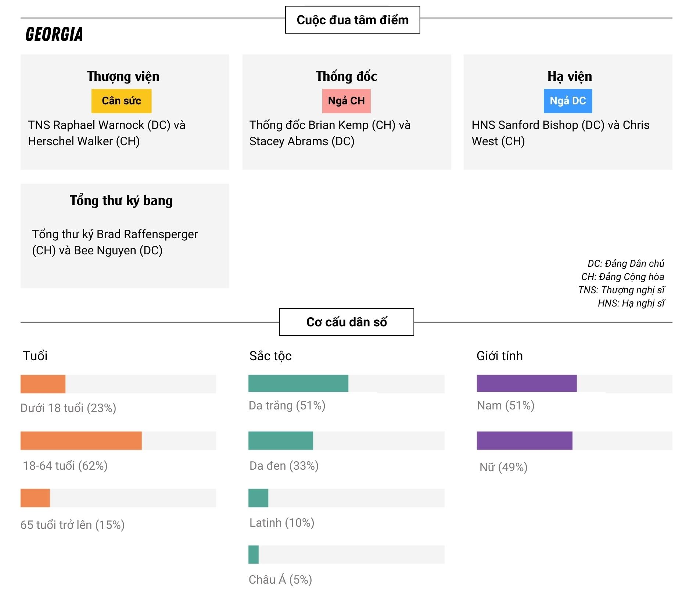The width and height of the screenshot is (693, 616).
Task: Click the "Thống đốc" card title
Action: [346, 76]
